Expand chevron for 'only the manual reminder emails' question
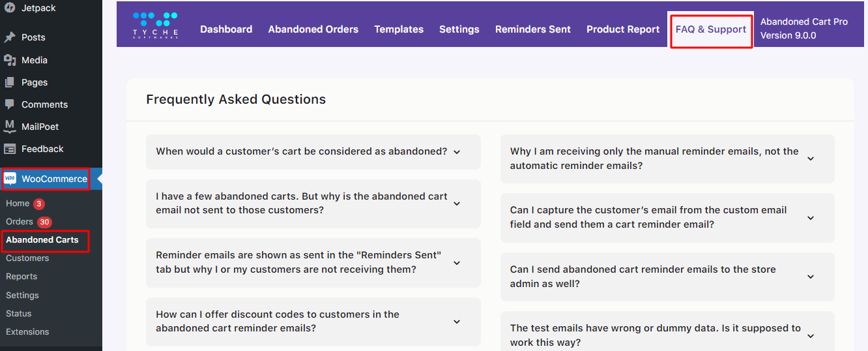Image resolution: width=868 pixels, height=351 pixels. 811,159
